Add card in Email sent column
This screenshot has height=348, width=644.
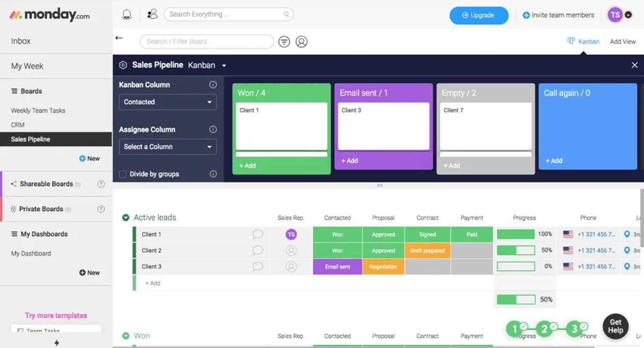pos(349,160)
